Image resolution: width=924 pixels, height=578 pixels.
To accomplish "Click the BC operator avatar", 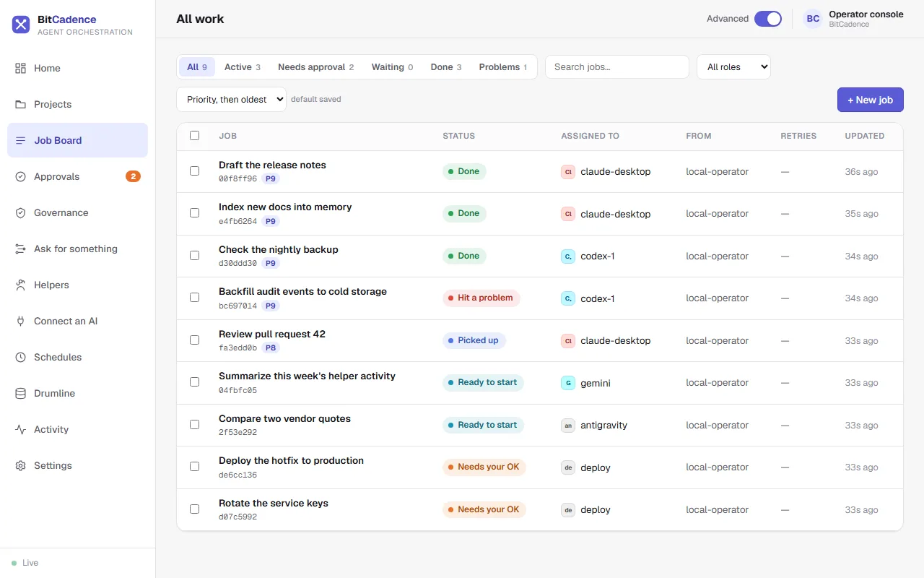I will (813, 19).
